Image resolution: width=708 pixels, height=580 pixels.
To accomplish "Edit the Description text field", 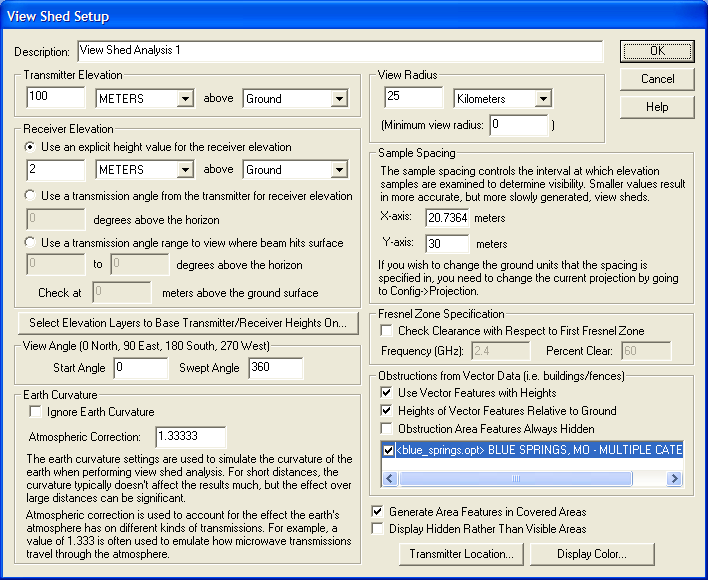I will click(x=340, y=51).
